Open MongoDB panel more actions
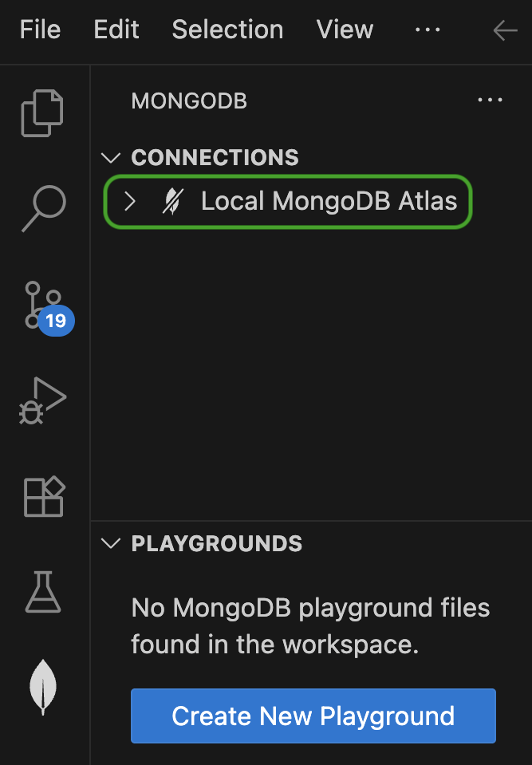The width and height of the screenshot is (532, 765). 490,101
